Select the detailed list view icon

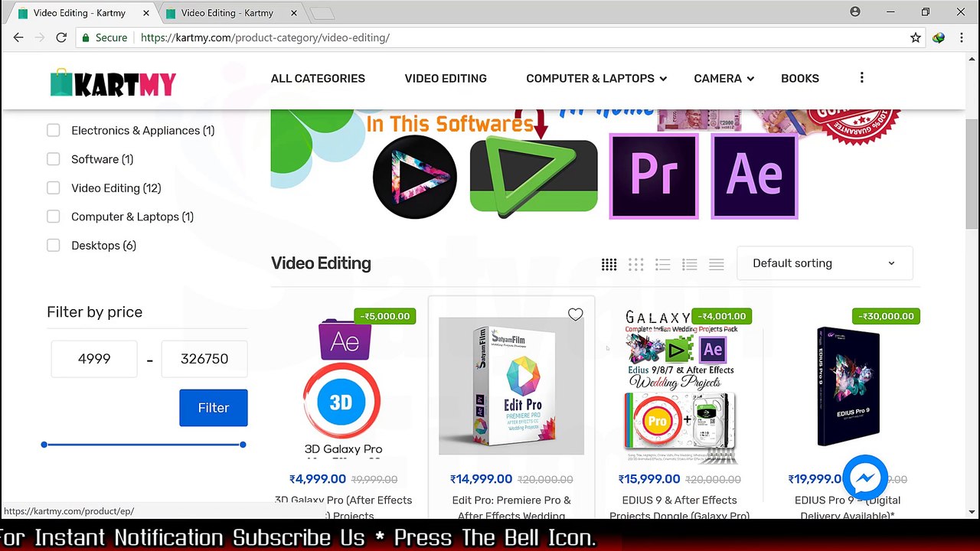(690, 264)
